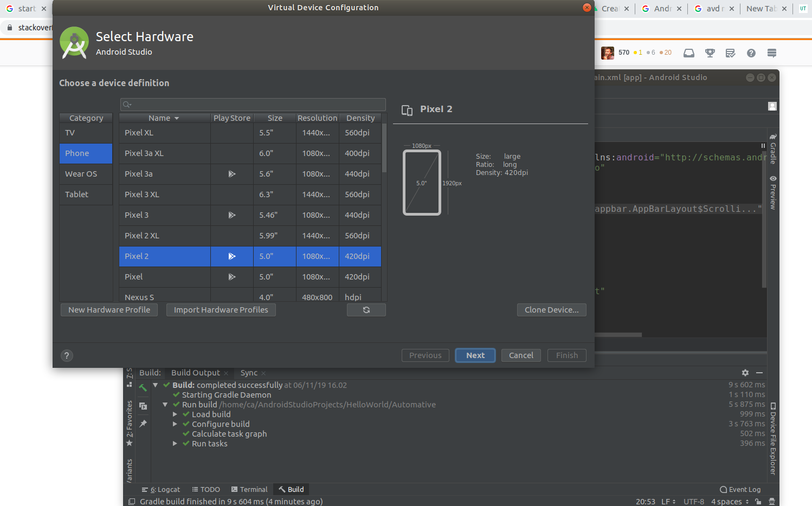Expand the 'Run tasks' tree node
This screenshot has width=812, height=506.
(x=175, y=444)
